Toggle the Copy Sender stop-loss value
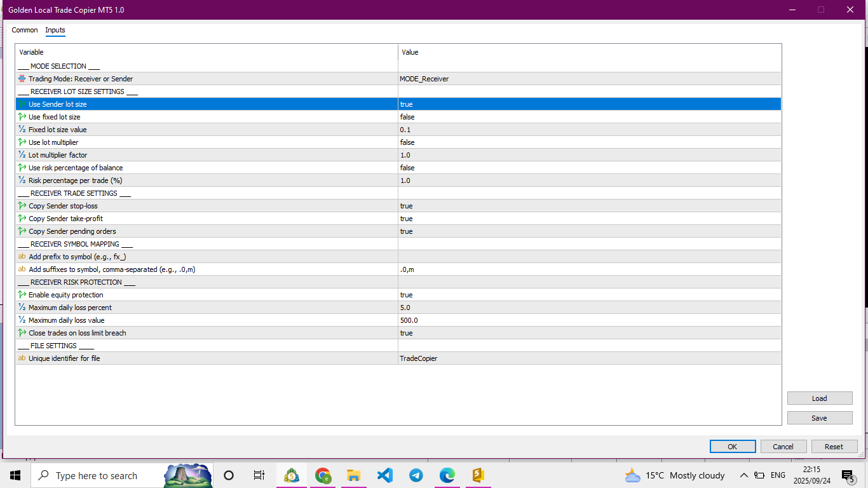This screenshot has width=868, height=488. (590, 206)
